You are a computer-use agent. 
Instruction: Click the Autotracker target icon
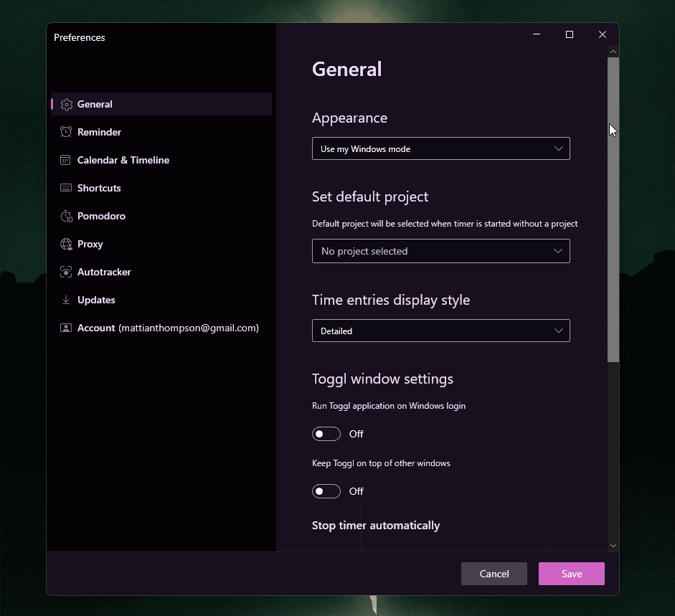point(66,272)
